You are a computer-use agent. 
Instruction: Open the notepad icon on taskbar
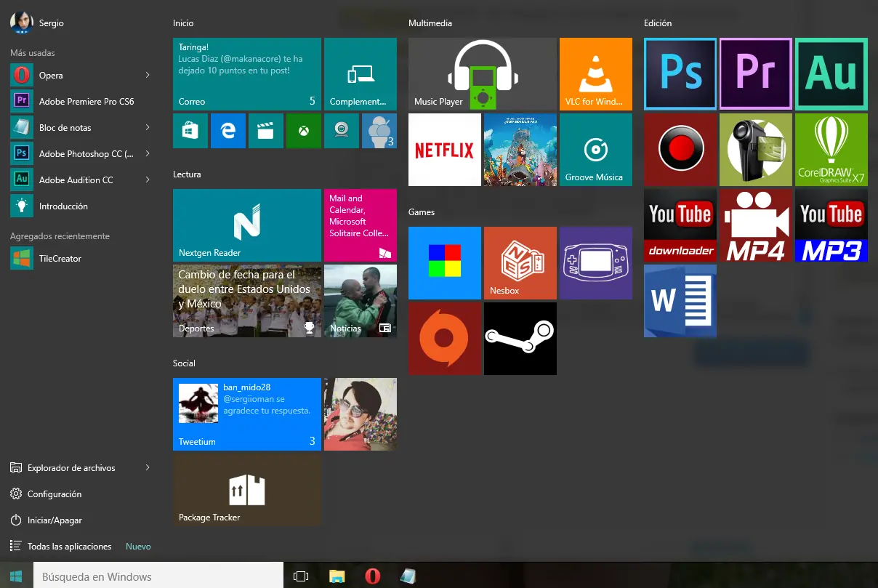[408, 576]
